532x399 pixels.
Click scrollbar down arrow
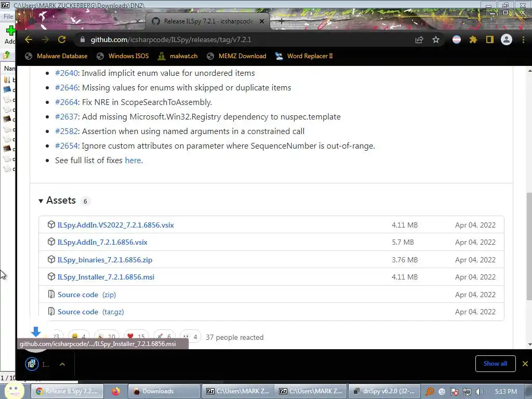(x=529, y=345)
